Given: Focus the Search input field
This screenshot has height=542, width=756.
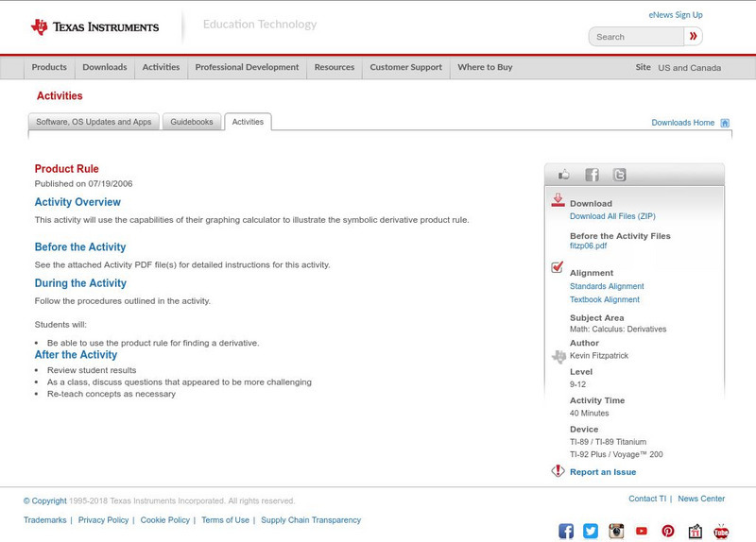Looking at the screenshot, I should tap(636, 37).
